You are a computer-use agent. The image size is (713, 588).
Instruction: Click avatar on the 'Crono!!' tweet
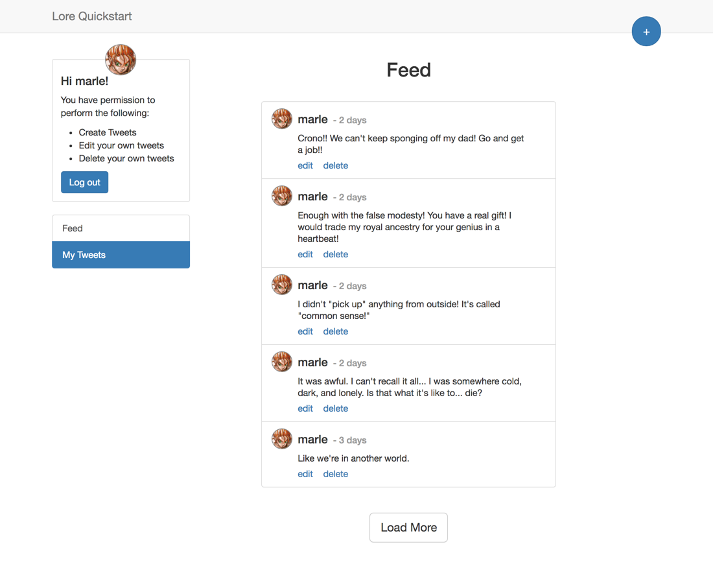(282, 119)
